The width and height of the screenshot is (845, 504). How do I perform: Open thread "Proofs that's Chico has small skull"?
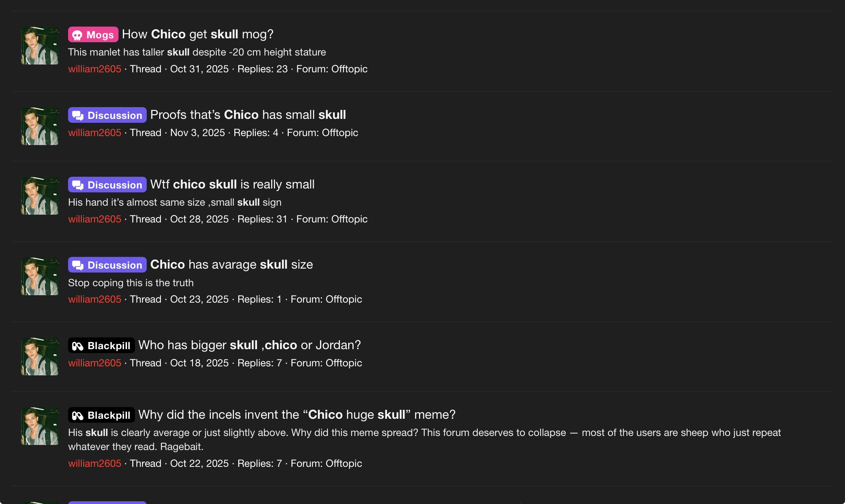click(x=248, y=115)
